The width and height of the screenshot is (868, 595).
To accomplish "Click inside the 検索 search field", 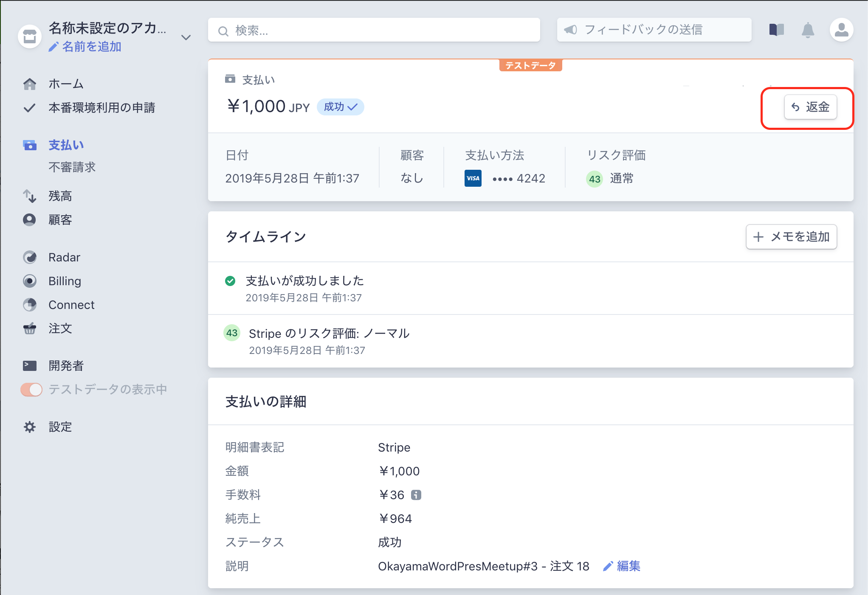I will pyautogui.click(x=374, y=30).
